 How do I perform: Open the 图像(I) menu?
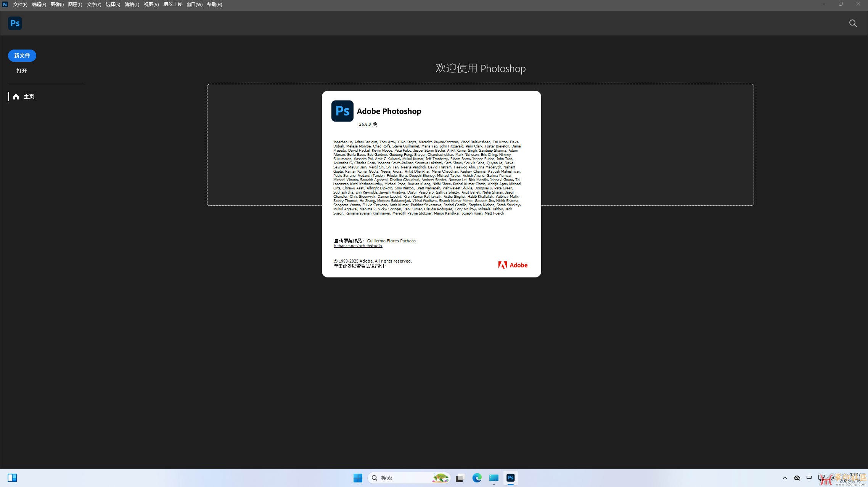(x=57, y=5)
